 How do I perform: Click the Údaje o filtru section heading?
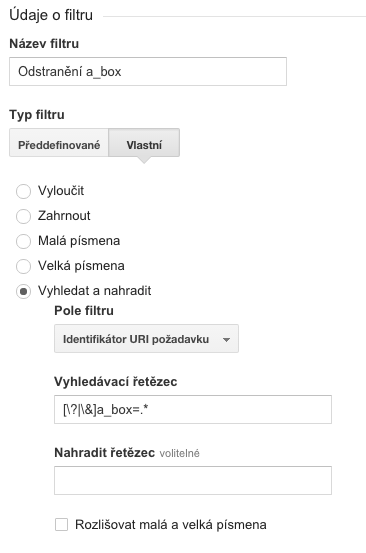click(x=51, y=15)
